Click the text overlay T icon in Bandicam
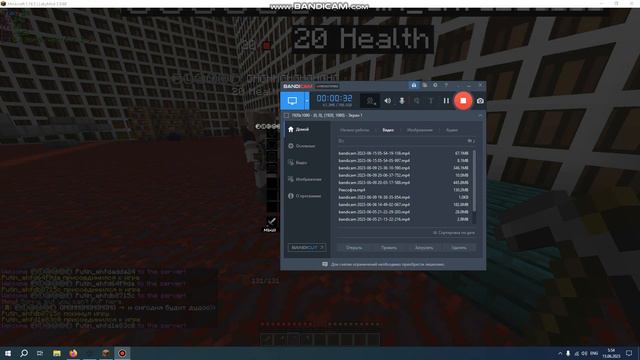The height and width of the screenshot is (360, 640). [431, 101]
